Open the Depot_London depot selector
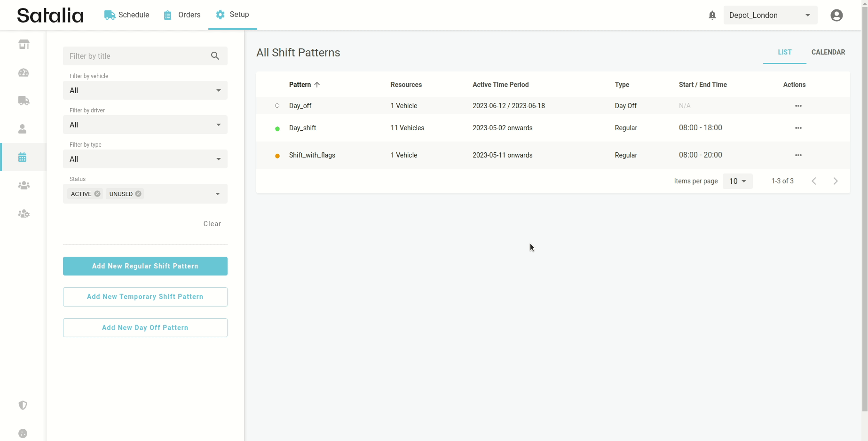 coord(770,16)
